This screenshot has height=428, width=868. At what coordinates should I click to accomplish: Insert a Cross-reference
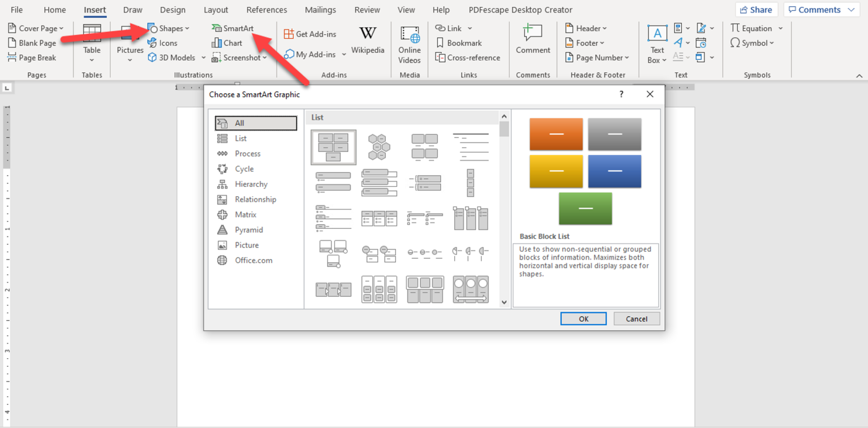click(468, 58)
